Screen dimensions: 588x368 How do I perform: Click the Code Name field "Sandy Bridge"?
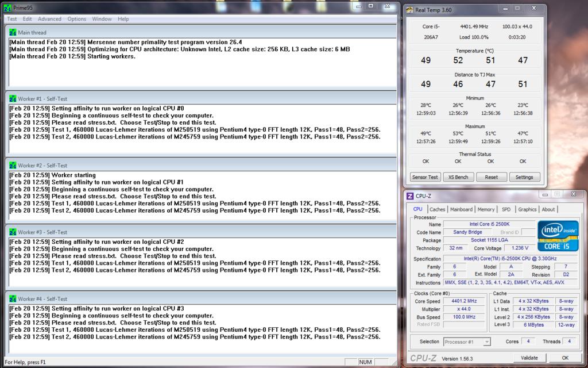[467, 232]
